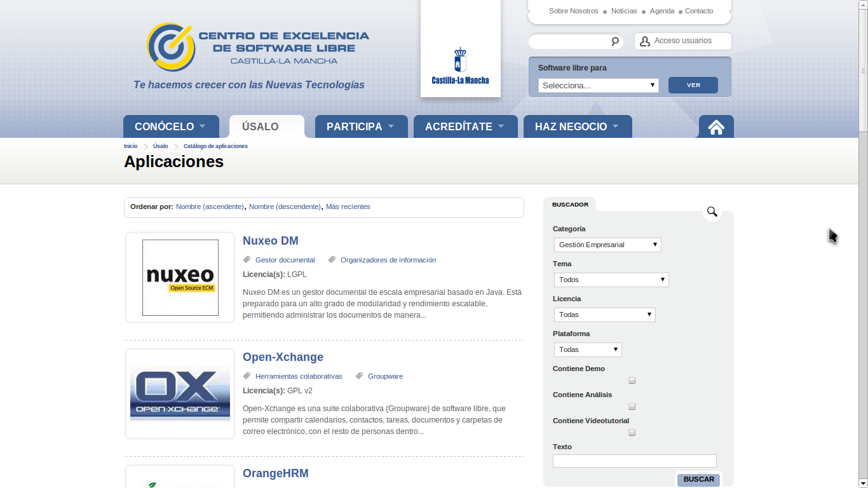Click the Buscador panel magnifier icon
This screenshot has width=868, height=488.
(712, 212)
